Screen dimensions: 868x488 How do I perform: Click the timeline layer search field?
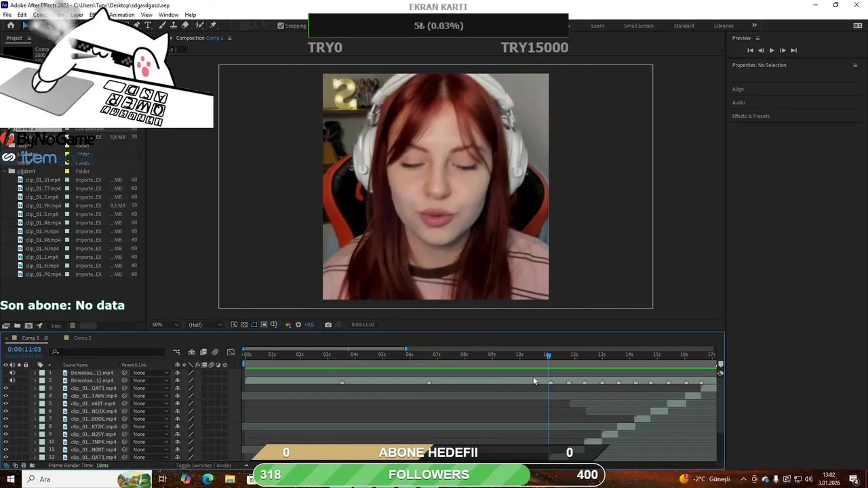[x=108, y=352]
